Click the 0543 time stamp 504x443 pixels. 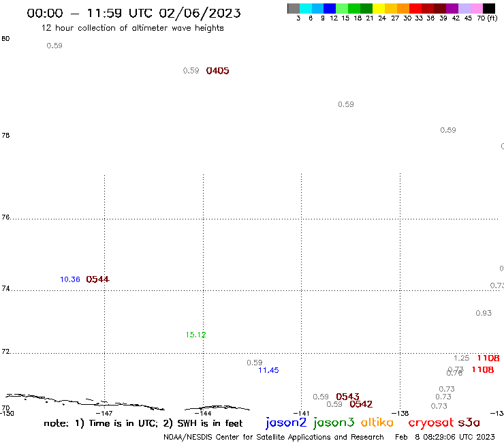click(347, 397)
